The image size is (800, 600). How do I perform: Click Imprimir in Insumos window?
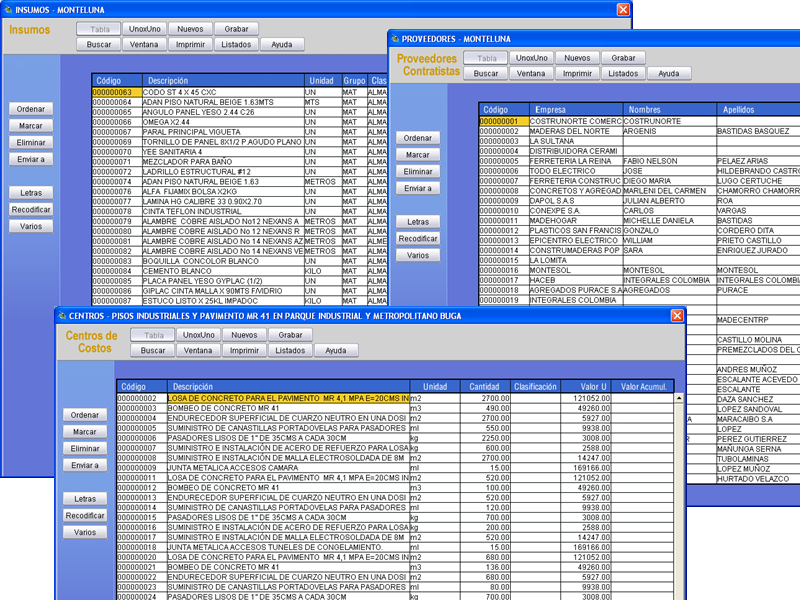[x=190, y=44]
